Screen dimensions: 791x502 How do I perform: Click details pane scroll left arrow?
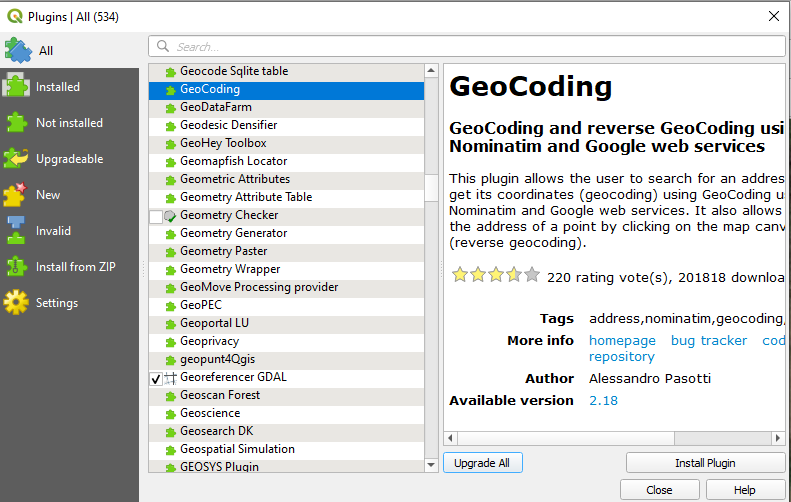tap(450, 438)
